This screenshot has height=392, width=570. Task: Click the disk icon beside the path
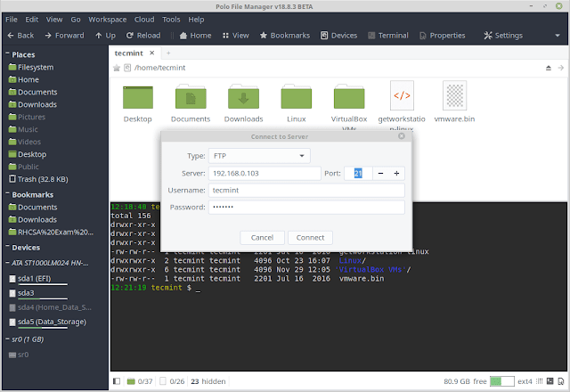click(x=127, y=68)
